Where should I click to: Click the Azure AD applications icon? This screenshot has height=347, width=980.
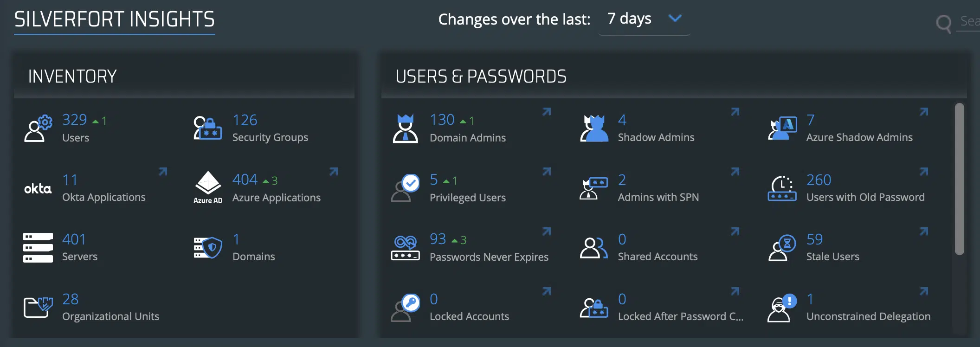coord(208,187)
